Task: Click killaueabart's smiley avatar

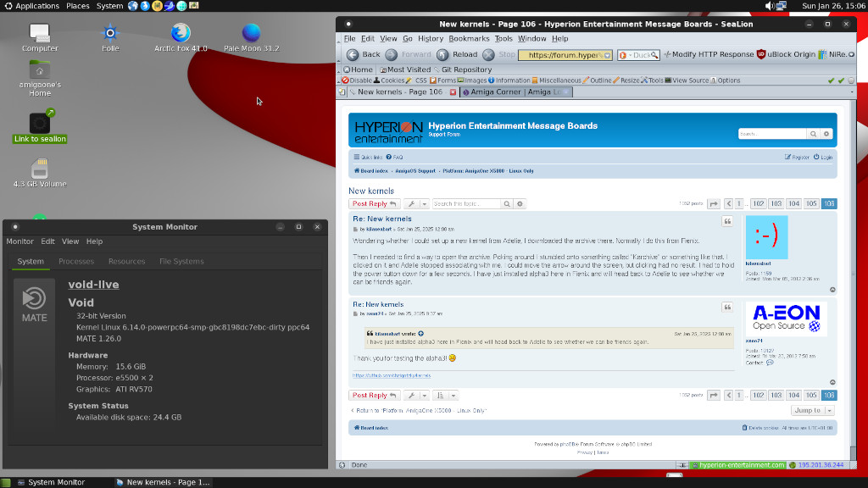Action: (x=766, y=237)
